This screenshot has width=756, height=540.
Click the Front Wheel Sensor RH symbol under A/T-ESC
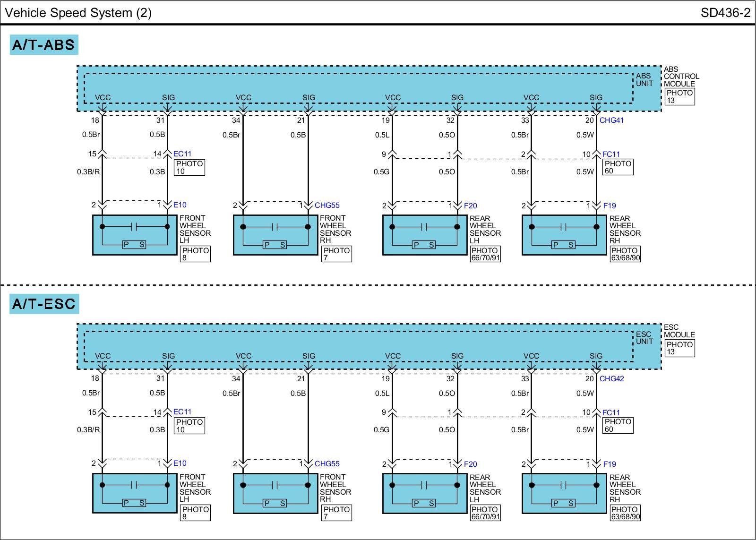(275, 493)
